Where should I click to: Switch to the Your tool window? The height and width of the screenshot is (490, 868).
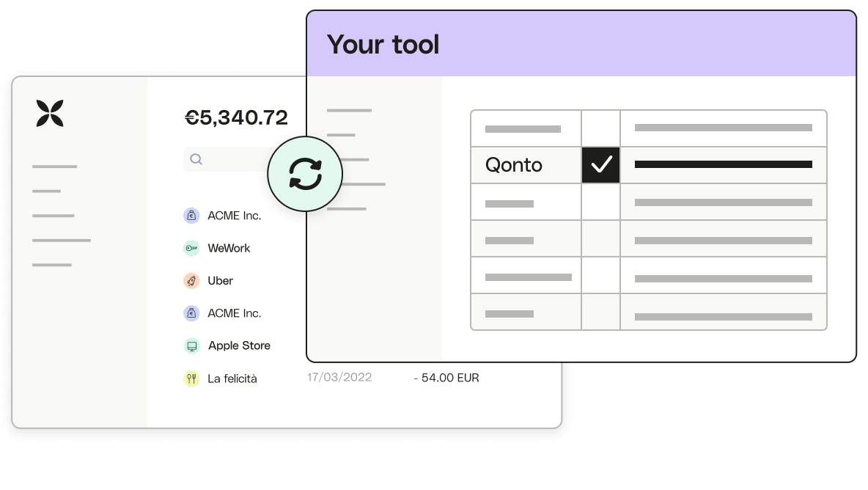[x=581, y=220]
